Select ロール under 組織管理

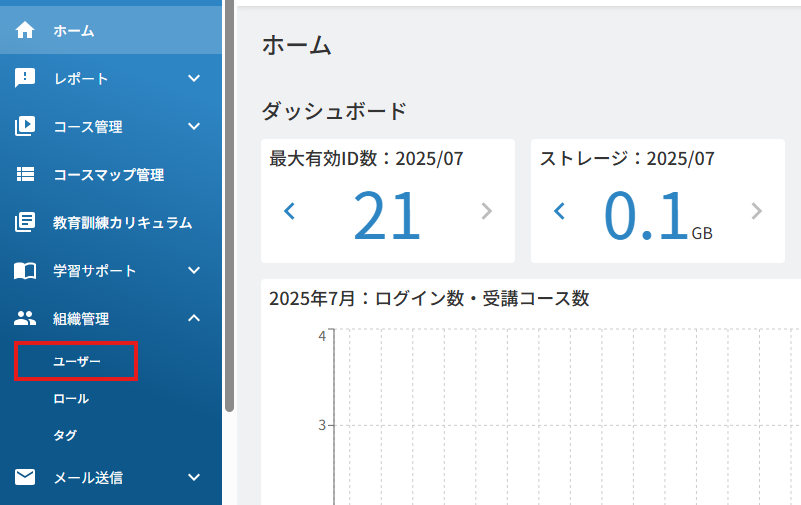click(x=71, y=398)
